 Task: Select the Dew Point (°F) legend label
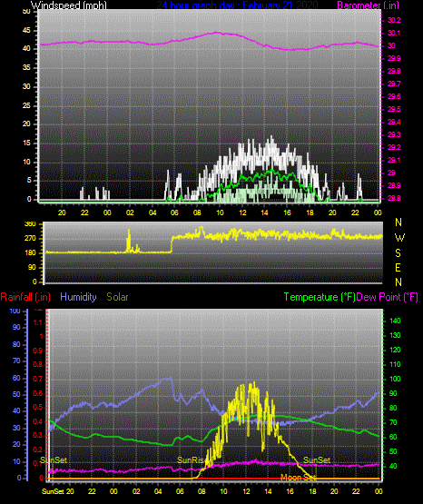(387, 297)
